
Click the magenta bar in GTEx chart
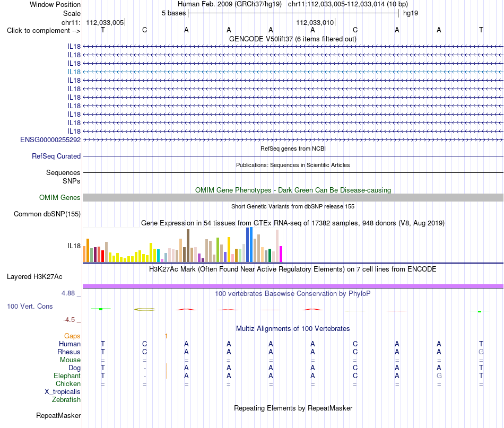pos(281,254)
